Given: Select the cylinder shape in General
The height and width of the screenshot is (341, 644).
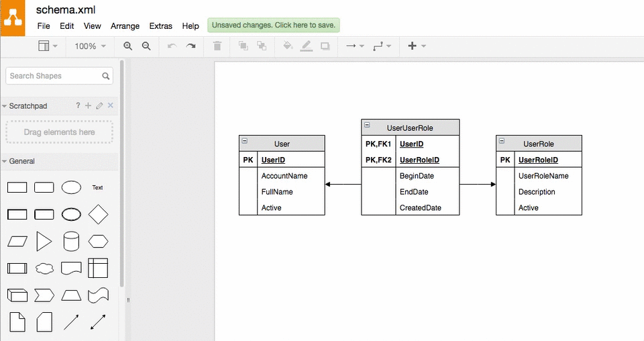Looking at the screenshot, I should pyautogui.click(x=71, y=242).
